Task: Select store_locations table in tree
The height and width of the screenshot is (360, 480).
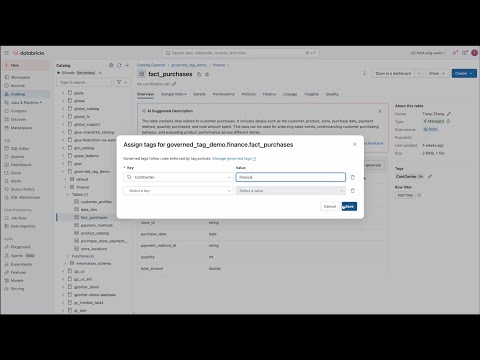Action: tap(94, 249)
